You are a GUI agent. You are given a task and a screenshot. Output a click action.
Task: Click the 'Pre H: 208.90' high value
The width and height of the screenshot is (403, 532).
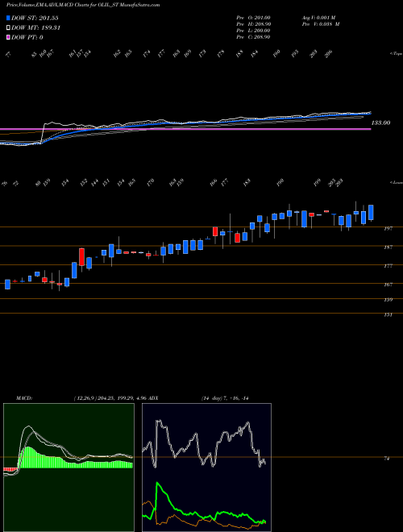[253, 24]
